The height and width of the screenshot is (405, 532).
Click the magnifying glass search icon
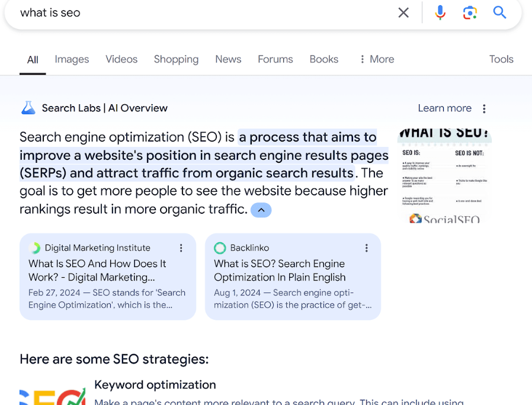[499, 12]
